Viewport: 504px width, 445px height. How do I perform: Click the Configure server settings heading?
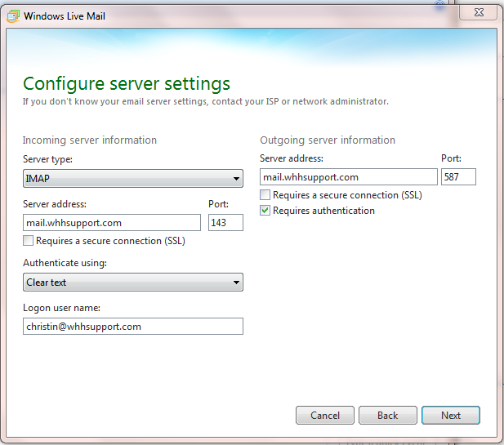(127, 83)
